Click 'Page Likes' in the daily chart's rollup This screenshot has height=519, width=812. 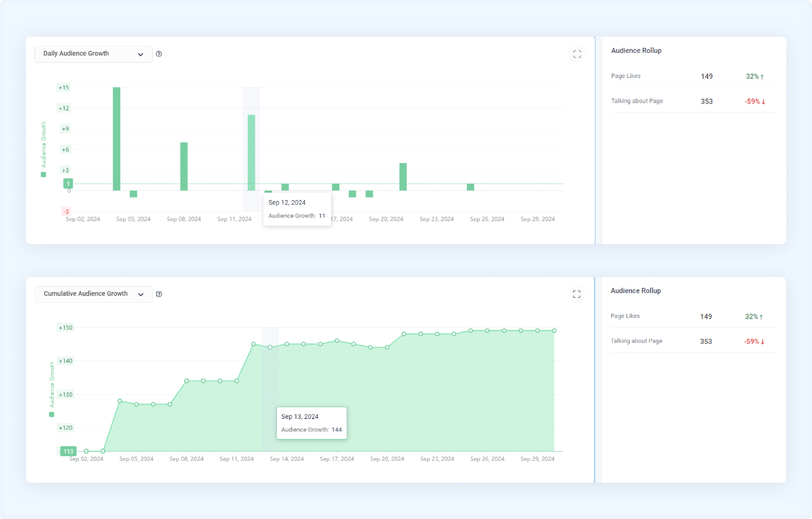click(x=626, y=76)
